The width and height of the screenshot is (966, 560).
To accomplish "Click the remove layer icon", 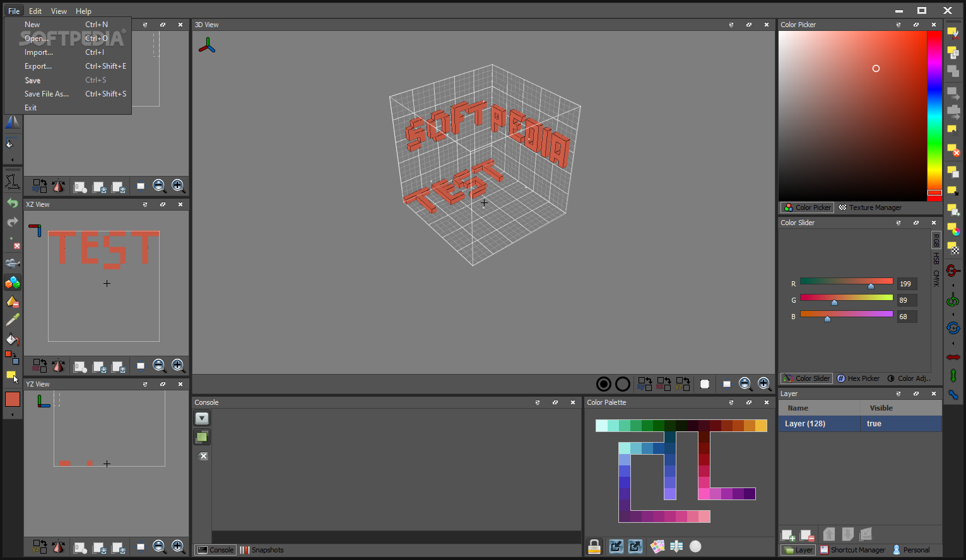I will (x=807, y=535).
